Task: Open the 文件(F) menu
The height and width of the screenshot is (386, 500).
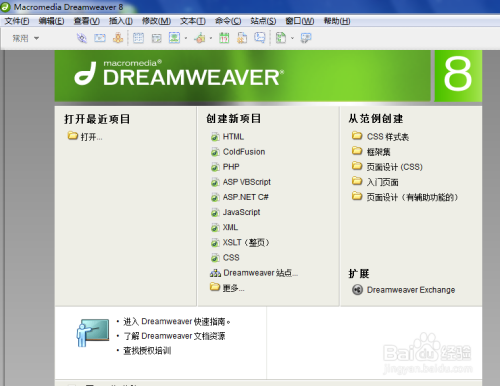Action: click(17, 21)
